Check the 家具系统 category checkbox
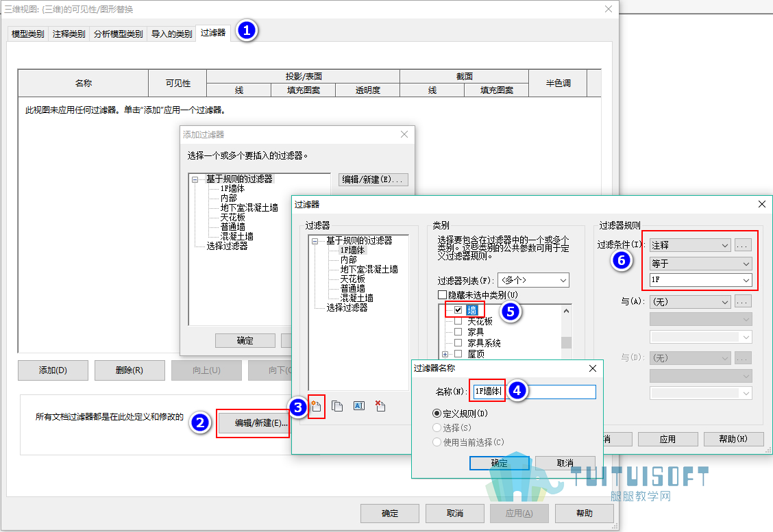The image size is (773, 532). click(x=458, y=343)
